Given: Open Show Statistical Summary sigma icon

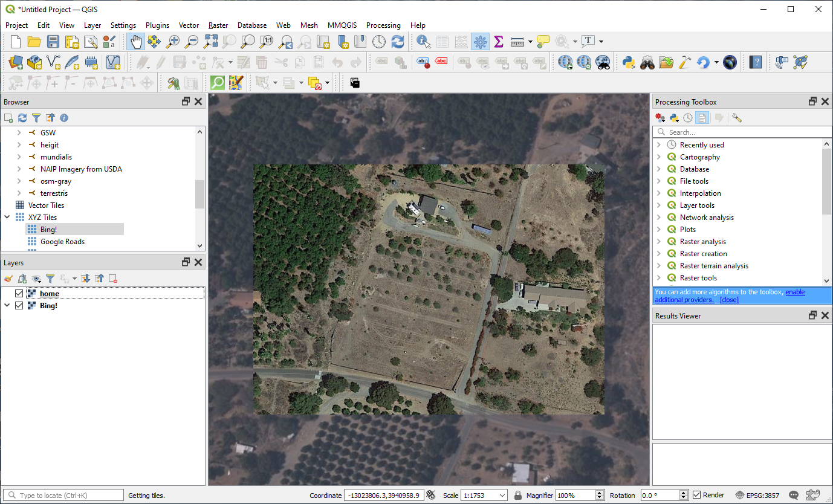Looking at the screenshot, I should tap(499, 42).
